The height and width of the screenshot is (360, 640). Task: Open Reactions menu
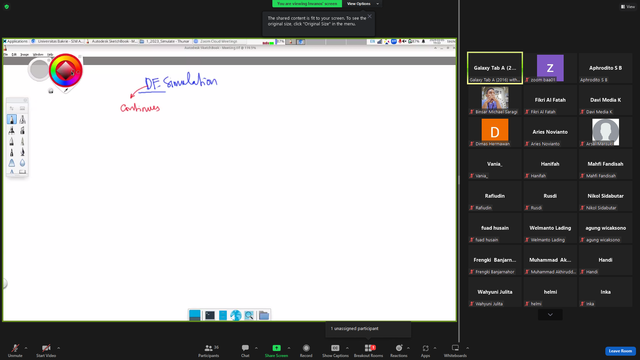399,350
